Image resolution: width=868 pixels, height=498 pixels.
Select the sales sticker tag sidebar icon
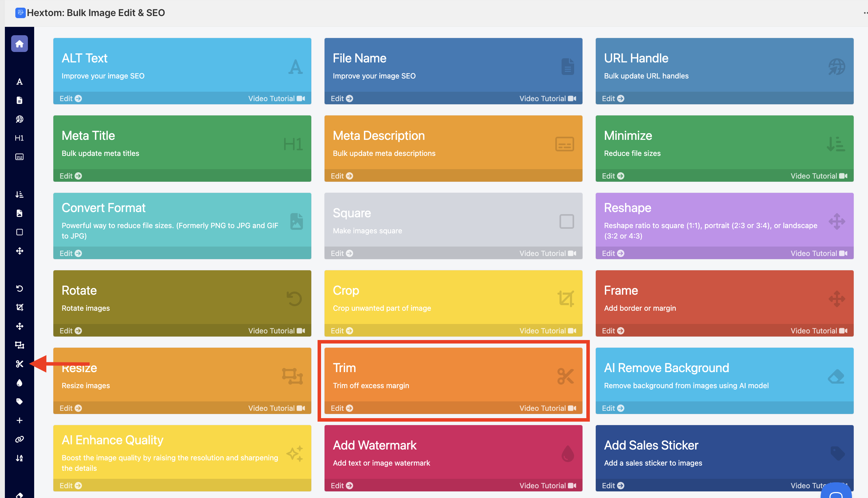20,402
